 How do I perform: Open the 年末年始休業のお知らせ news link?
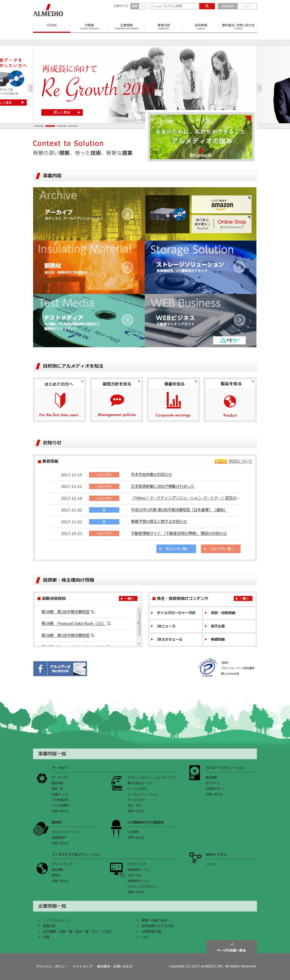(x=151, y=474)
